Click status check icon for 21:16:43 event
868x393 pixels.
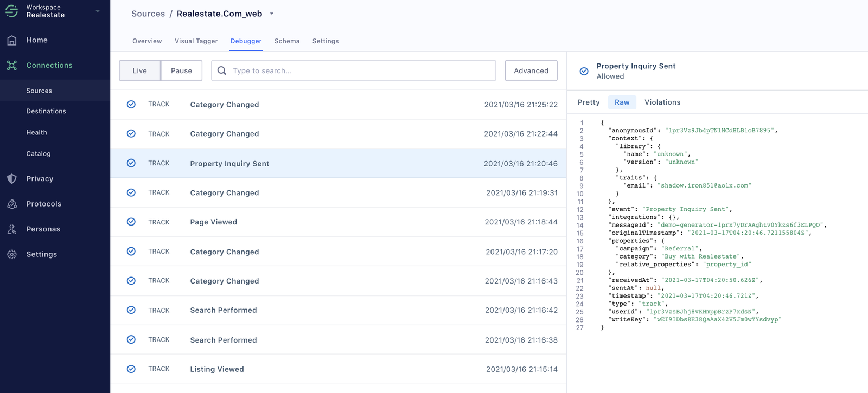point(131,281)
